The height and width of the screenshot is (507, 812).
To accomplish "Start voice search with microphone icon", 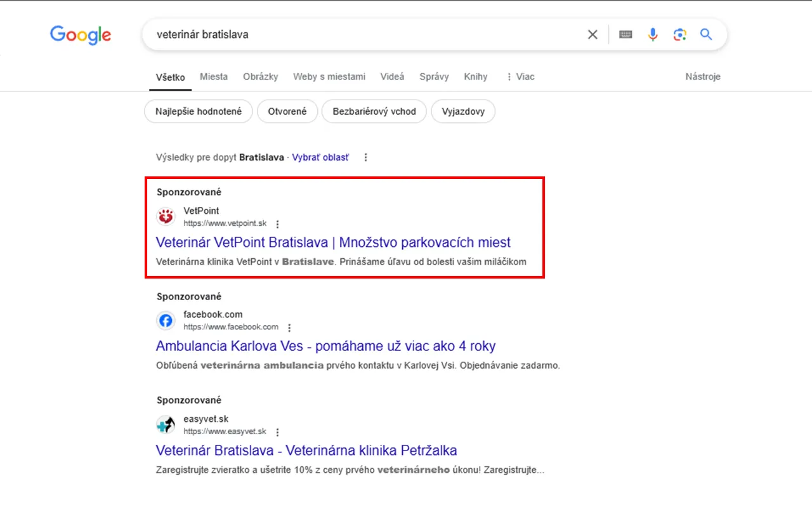I will (x=653, y=34).
